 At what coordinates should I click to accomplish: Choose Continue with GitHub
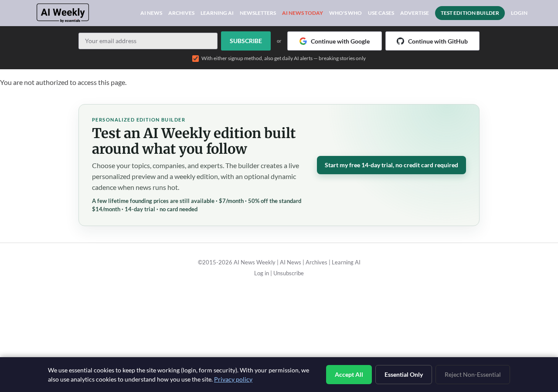432,41
